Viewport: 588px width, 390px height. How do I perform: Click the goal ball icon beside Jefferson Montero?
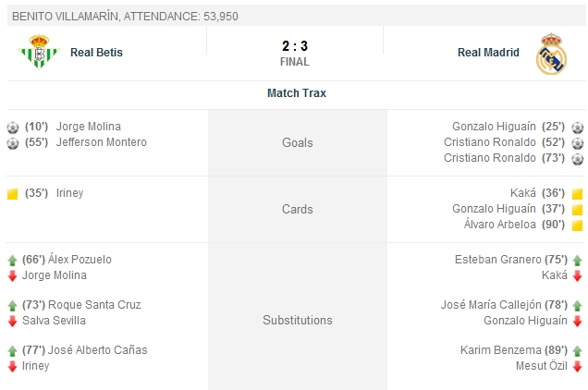[x=13, y=142]
